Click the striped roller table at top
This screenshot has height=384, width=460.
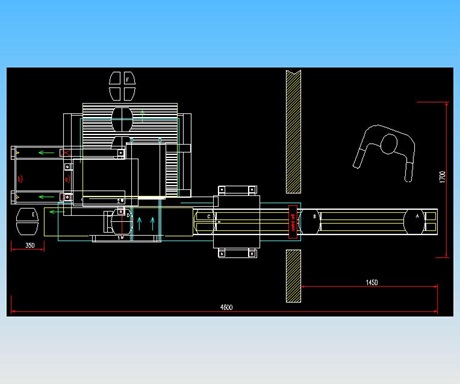pos(130,125)
